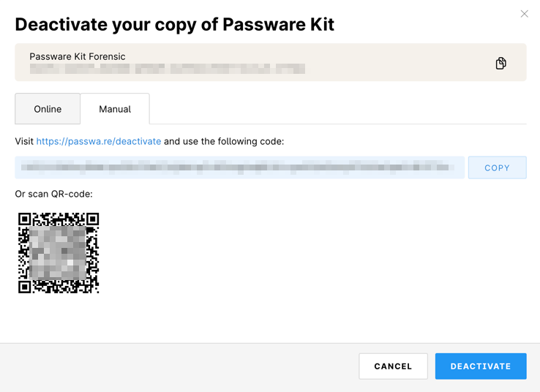The height and width of the screenshot is (392, 540).
Task: Click the word "Visit" in instructions
Action: coord(24,141)
